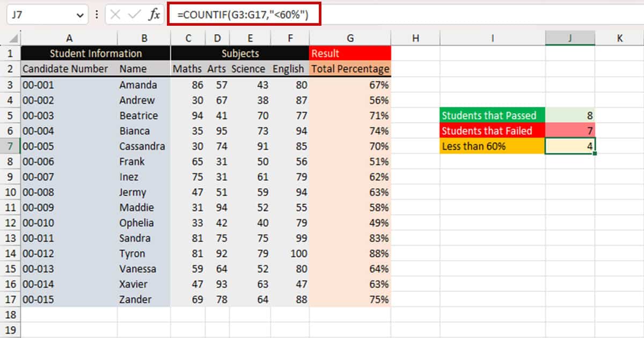Click column G header

tap(350, 38)
